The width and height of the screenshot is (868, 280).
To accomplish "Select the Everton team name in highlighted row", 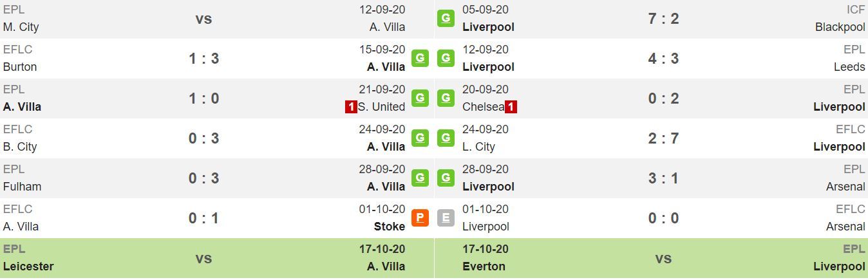I will click(484, 266).
